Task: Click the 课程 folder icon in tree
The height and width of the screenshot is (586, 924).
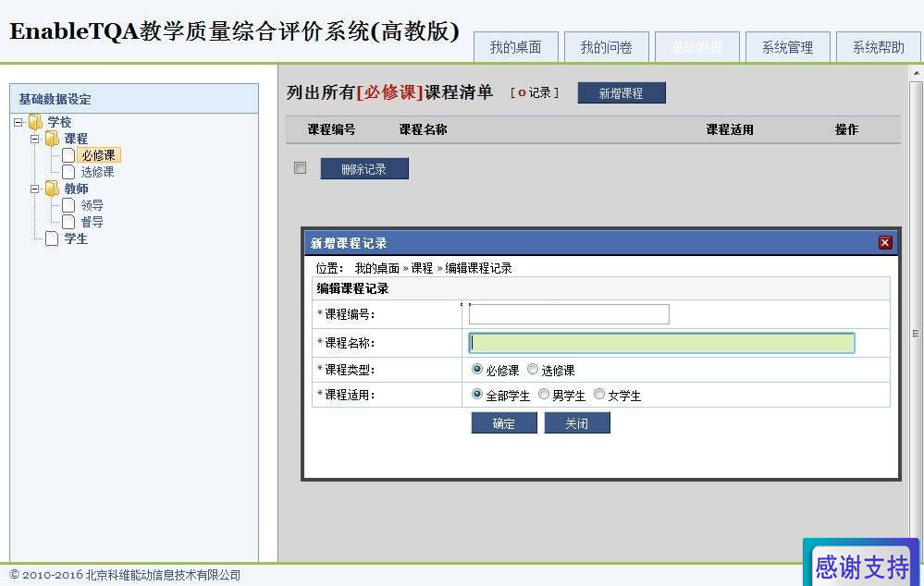Action: click(52, 139)
